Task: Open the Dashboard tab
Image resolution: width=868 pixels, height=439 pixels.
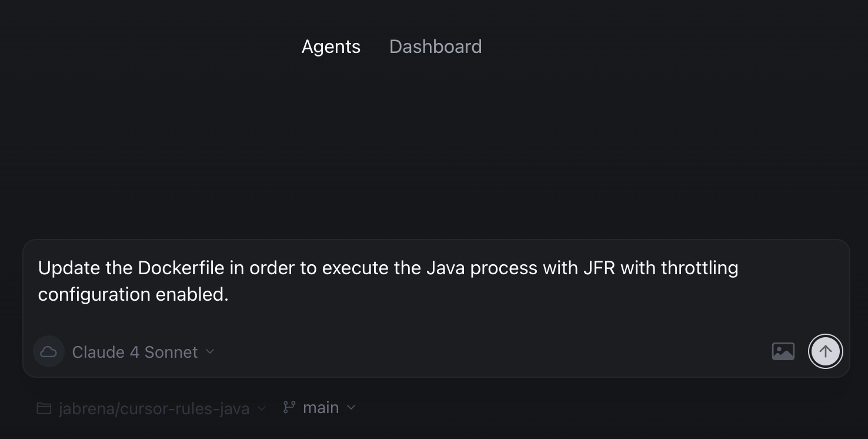Action: pos(435,47)
